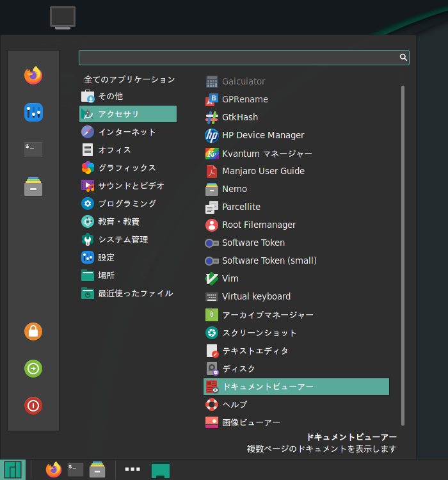Click the three-dots grouped windows taskbar item
This screenshot has height=480, width=448.
pos(132,469)
